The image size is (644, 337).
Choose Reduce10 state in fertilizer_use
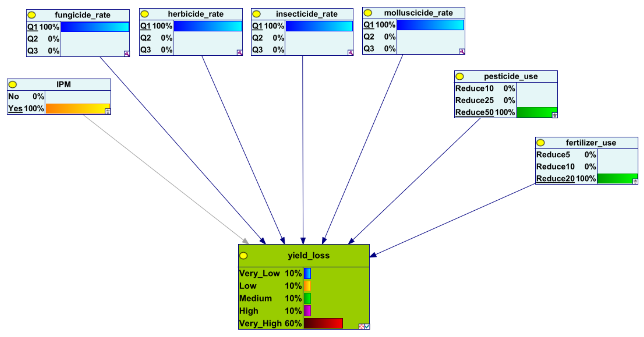[x=555, y=166]
